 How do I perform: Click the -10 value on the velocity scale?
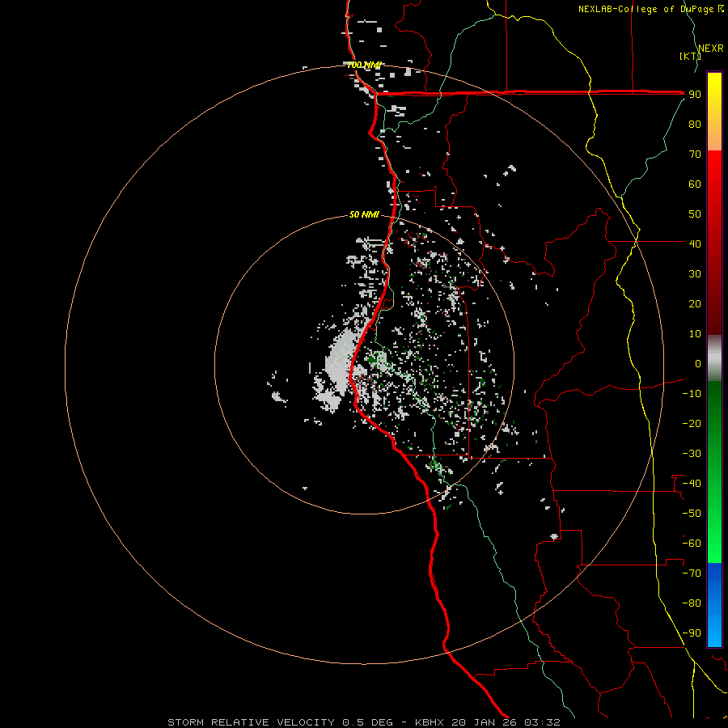[x=692, y=394]
